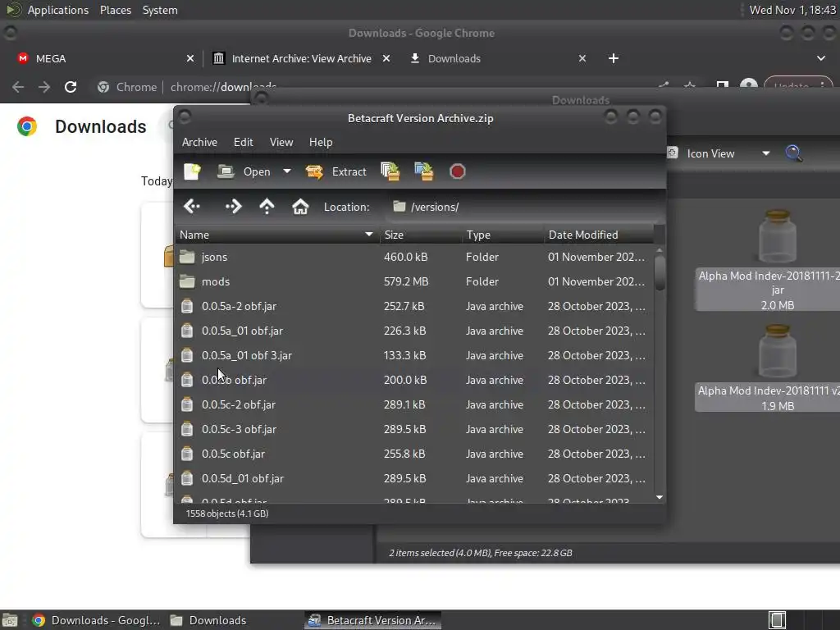Open the Edit menu in archive manager

tap(243, 142)
